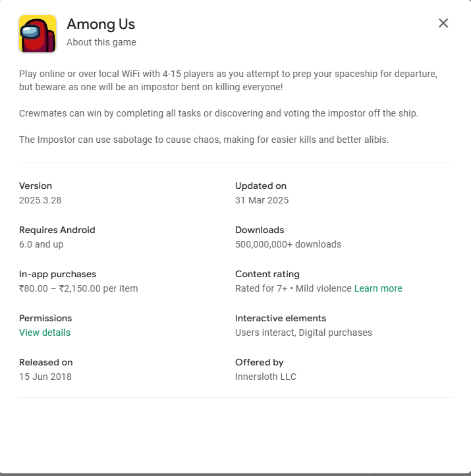
Task: Click the In-app purchases label
Action: coord(58,274)
